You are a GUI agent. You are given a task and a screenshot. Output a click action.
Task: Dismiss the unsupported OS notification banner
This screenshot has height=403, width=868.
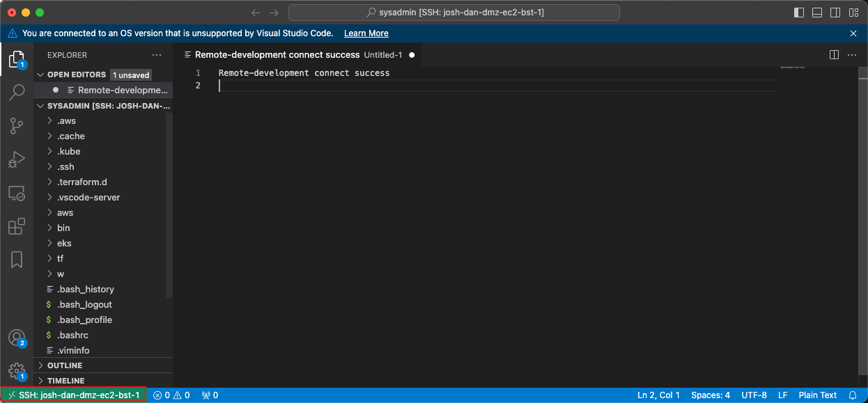click(x=853, y=33)
